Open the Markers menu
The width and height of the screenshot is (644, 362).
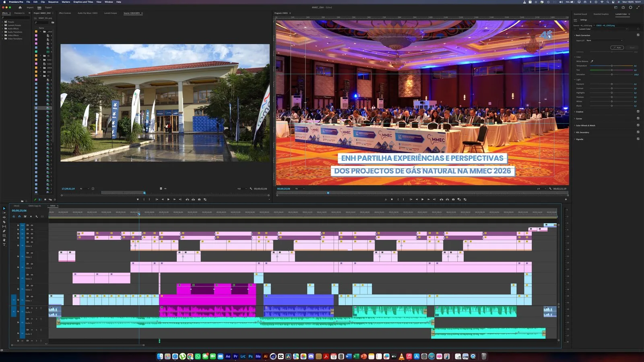(66, 2)
